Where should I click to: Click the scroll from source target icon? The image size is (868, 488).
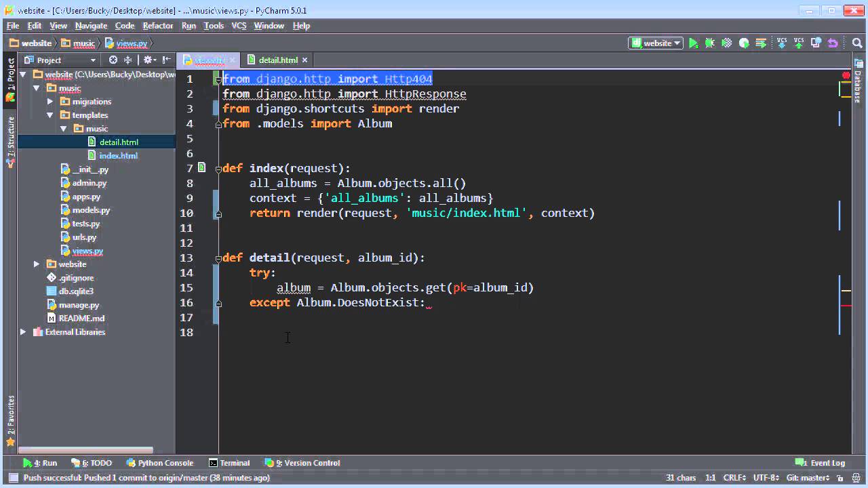(x=113, y=60)
